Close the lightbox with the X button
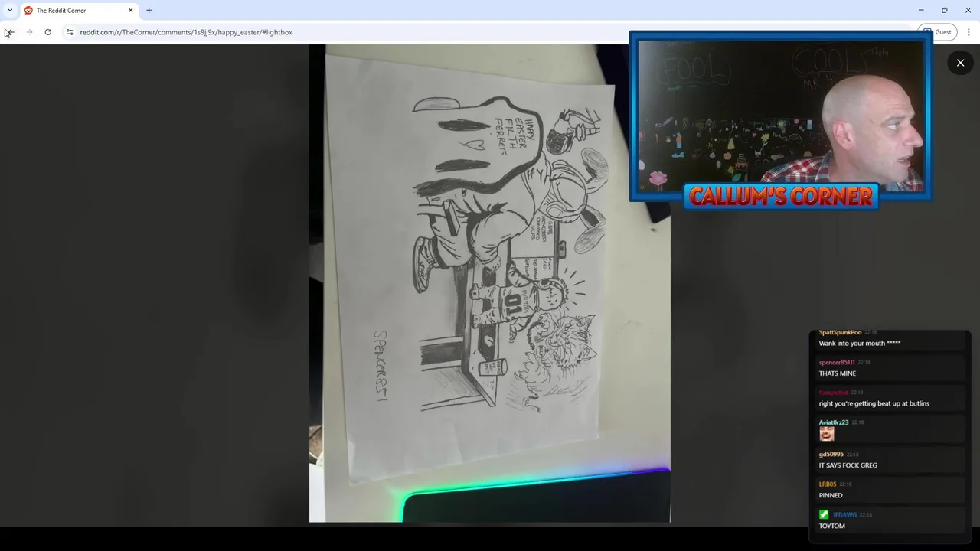Image resolution: width=980 pixels, height=551 pixels. tap(960, 63)
